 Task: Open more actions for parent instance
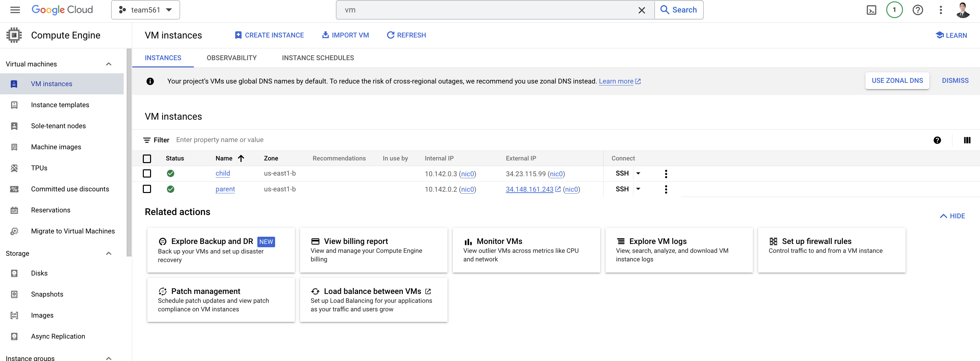(x=666, y=189)
